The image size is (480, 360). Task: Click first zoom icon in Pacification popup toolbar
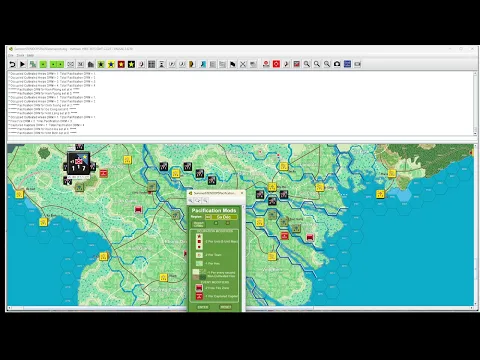(x=190, y=200)
